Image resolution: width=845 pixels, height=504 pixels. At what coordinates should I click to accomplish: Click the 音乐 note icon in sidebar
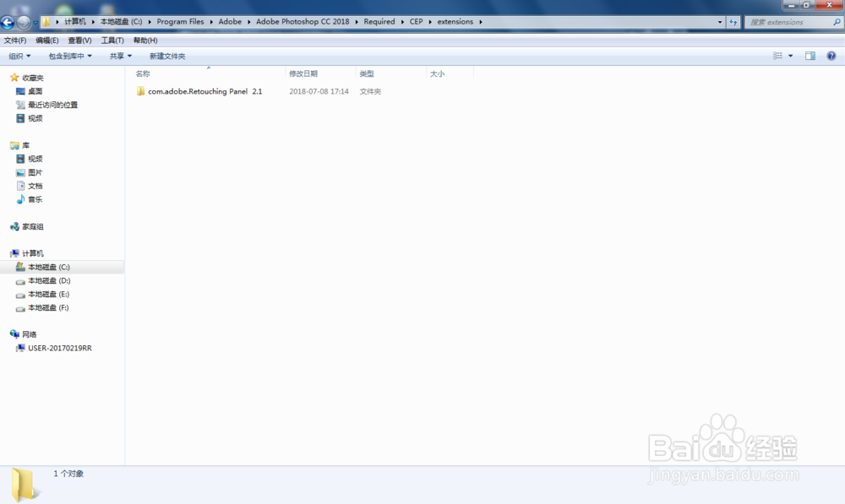point(20,199)
